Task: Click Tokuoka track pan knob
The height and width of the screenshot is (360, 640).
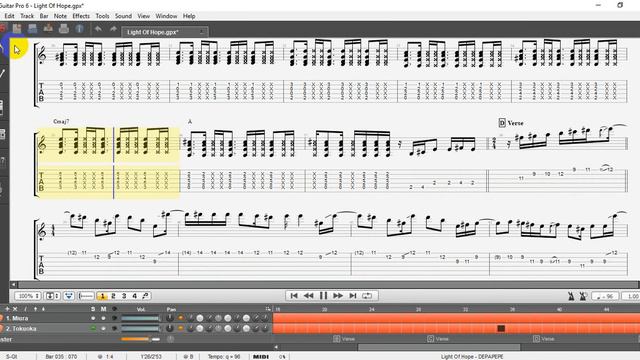Action: pos(170,328)
